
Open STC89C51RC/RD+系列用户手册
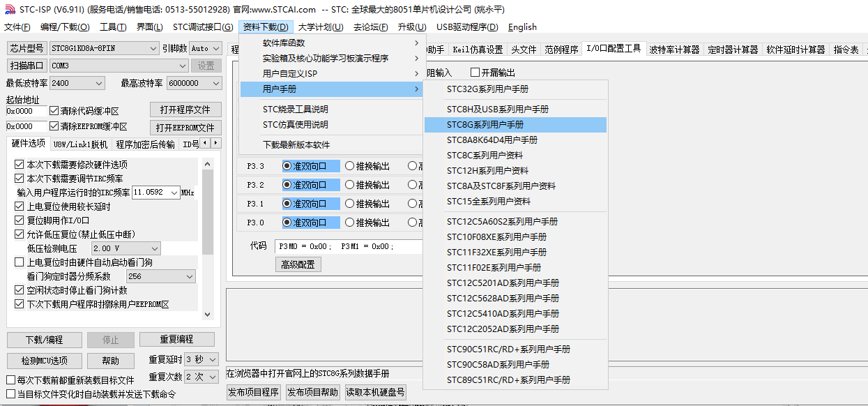515,380
